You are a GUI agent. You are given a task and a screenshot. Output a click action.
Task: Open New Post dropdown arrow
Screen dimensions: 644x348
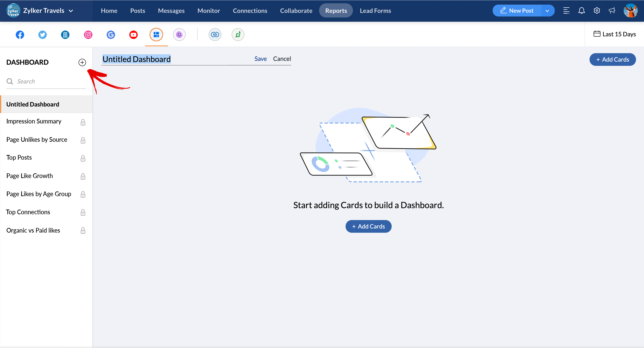[x=547, y=11]
